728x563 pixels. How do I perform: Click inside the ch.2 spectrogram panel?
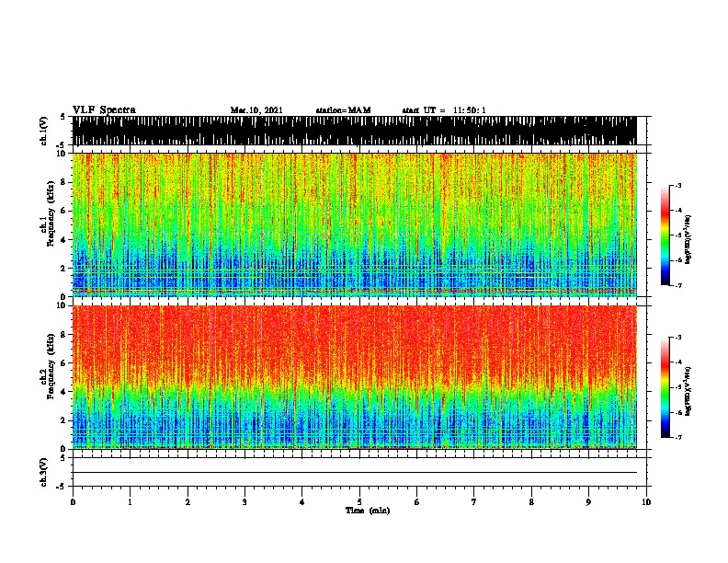[x=354, y=377]
